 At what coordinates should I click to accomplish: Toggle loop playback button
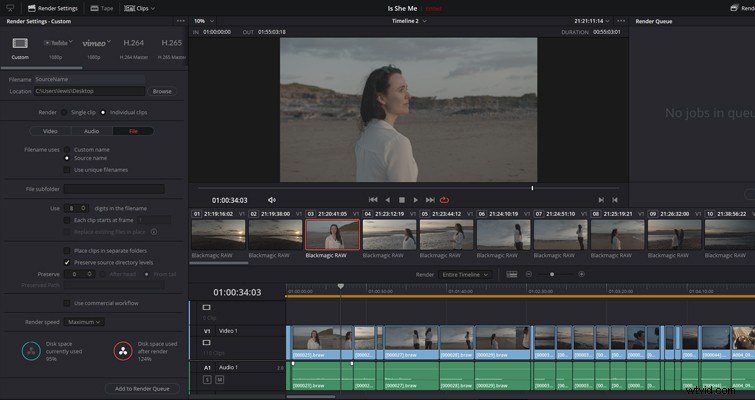[x=444, y=200]
